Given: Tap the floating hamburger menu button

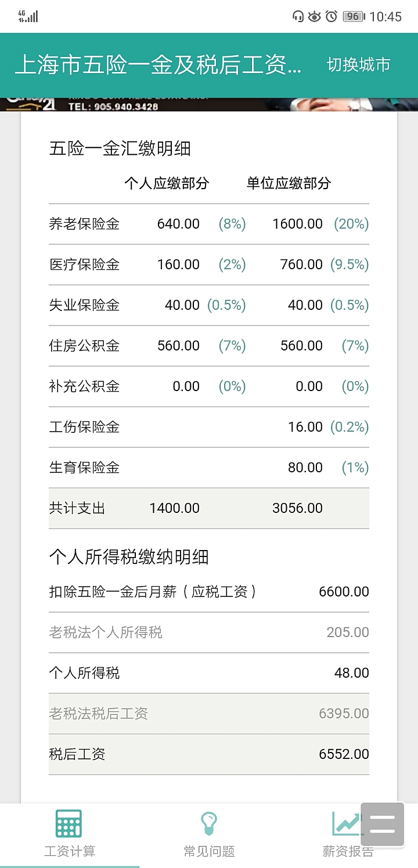Looking at the screenshot, I should click(382, 824).
